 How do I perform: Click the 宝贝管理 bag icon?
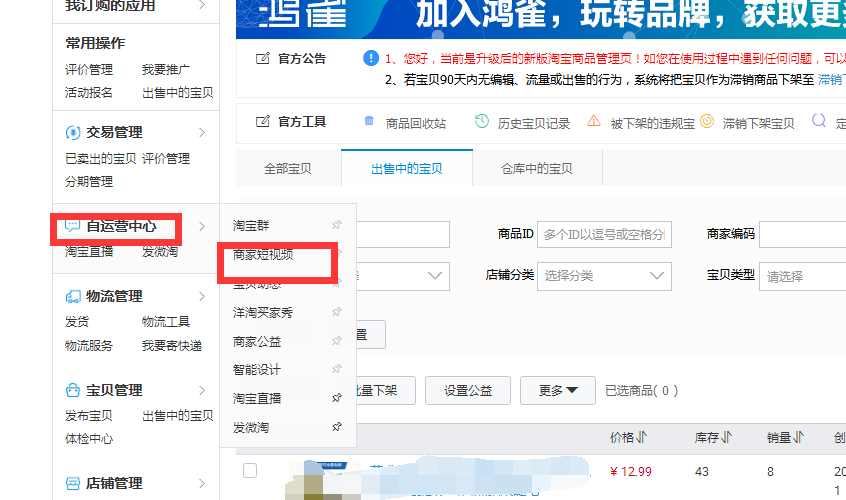click(73, 390)
